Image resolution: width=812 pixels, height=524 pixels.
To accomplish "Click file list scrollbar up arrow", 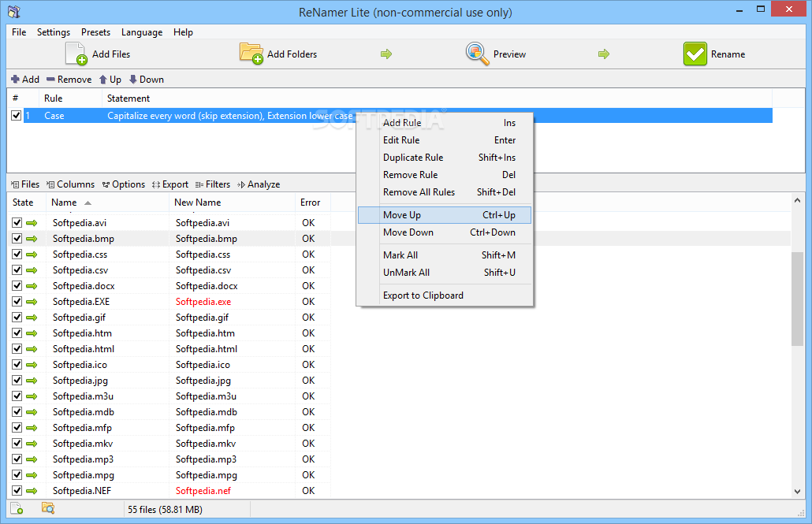I will click(797, 200).
